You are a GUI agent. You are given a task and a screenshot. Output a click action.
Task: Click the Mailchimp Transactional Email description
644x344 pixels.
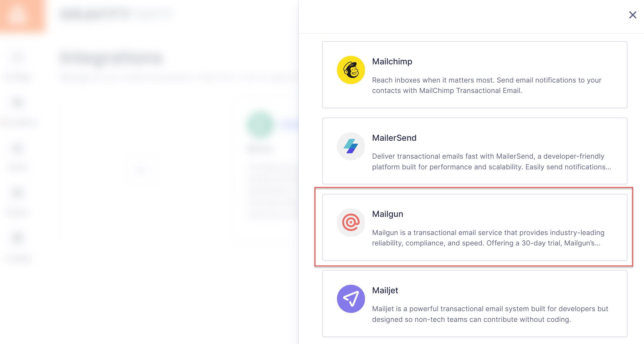coord(487,85)
